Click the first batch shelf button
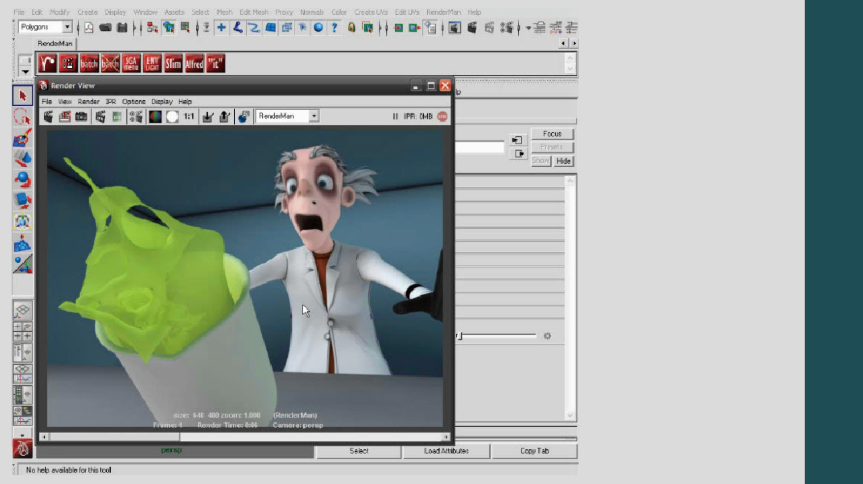The width and height of the screenshot is (863, 484). point(89,63)
